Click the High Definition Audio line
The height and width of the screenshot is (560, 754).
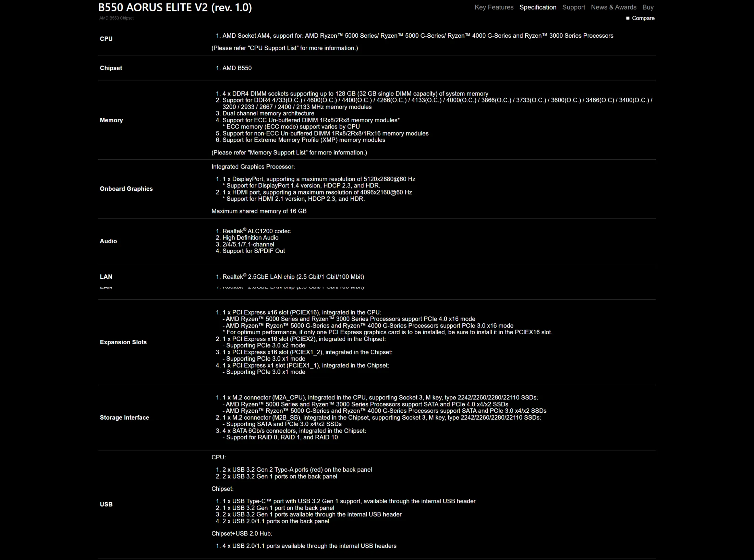pos(250,238)
